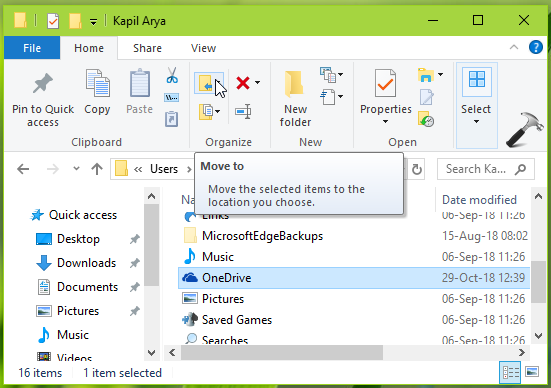Click in the Search Ka... box
The image size is (551, 388).
click(x=486, y=169)
